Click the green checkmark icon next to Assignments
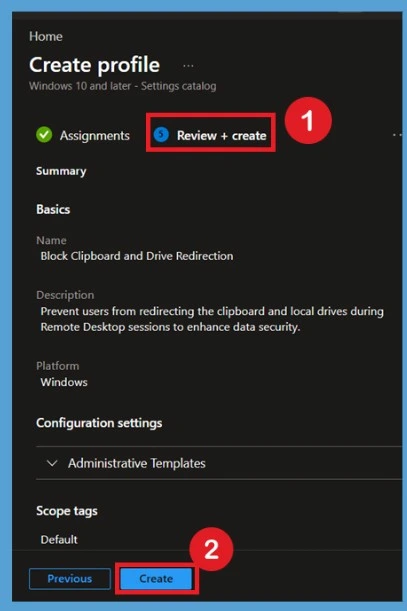This screenshot has height=611, width=407. tap(44, 135)
